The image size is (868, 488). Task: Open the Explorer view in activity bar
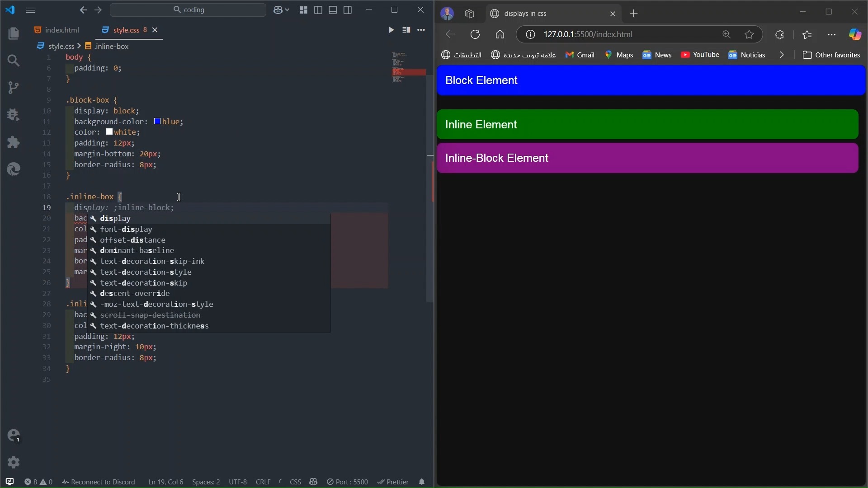[14, 33]
